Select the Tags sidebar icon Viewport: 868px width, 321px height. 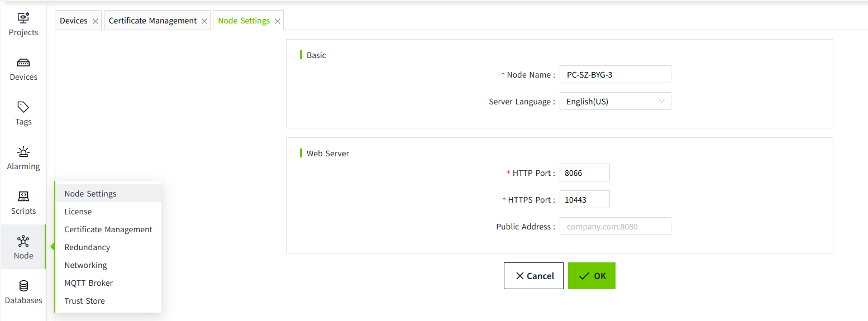pos(23,113)
